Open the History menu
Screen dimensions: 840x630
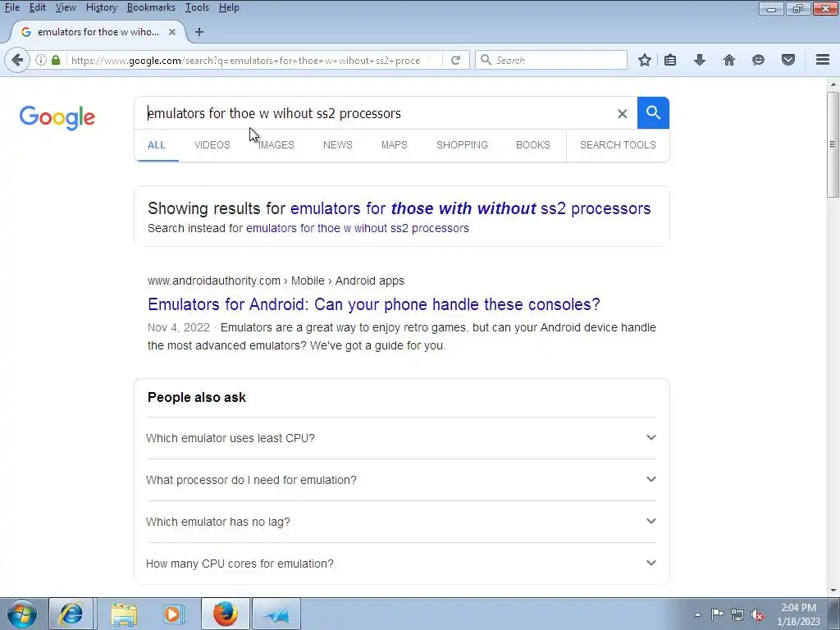point(101,7)
